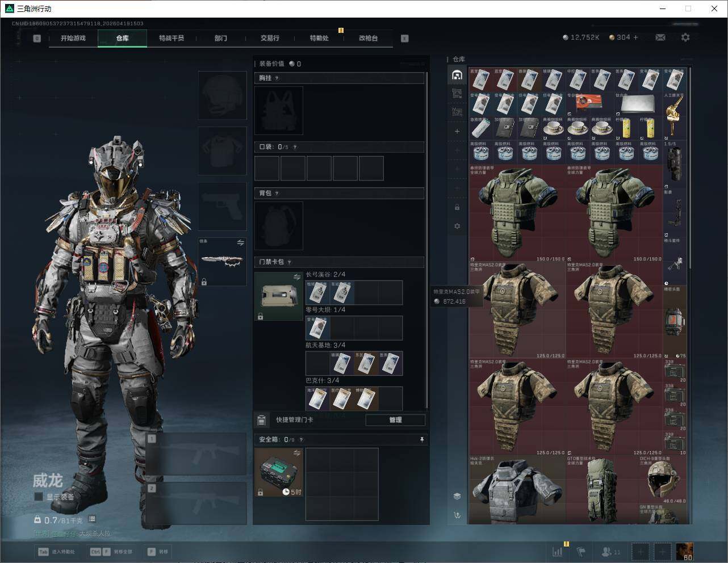This screenshot has width=728, height=563.
Task: Click the F 转移 button
Action: tap(158, 552)
